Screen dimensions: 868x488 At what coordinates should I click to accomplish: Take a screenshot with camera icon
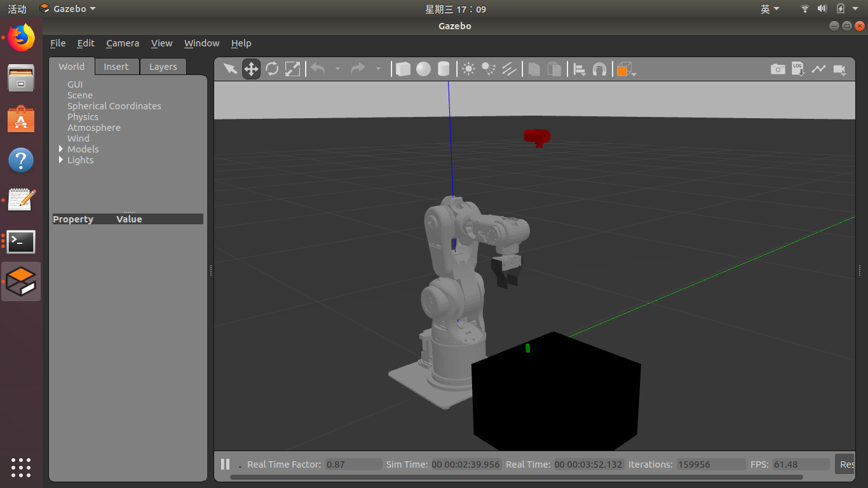(x=778, y=69)
